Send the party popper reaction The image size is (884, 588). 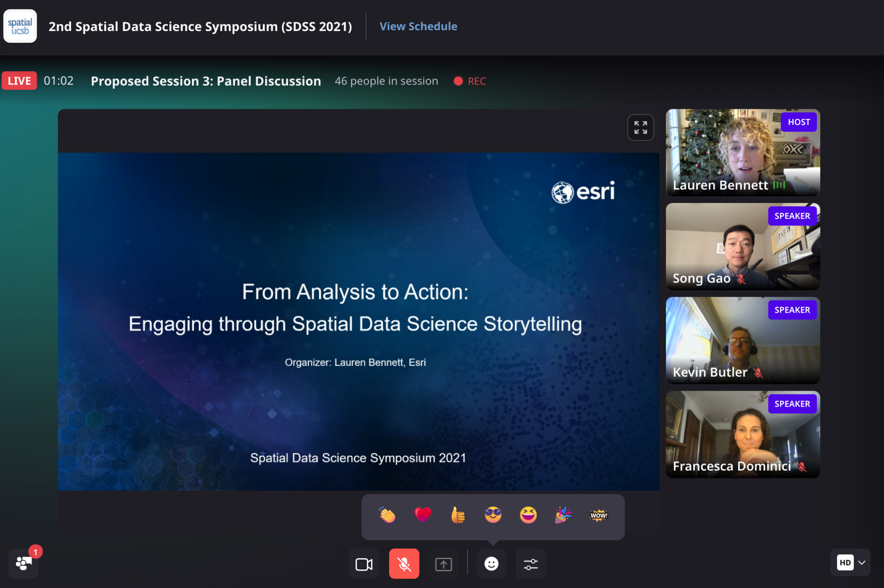click(x=563, y=515)
